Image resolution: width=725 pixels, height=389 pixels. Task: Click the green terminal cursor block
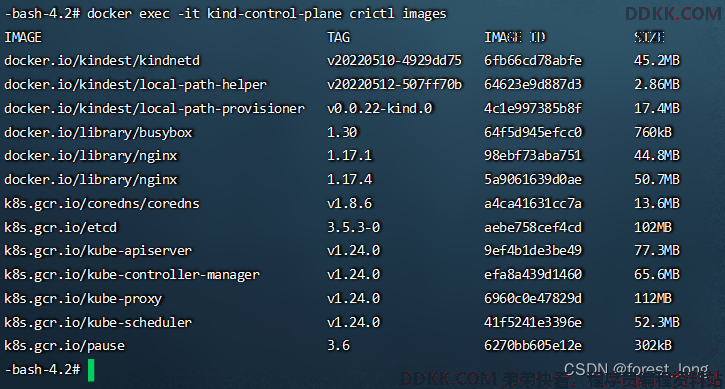click(91, 370)
